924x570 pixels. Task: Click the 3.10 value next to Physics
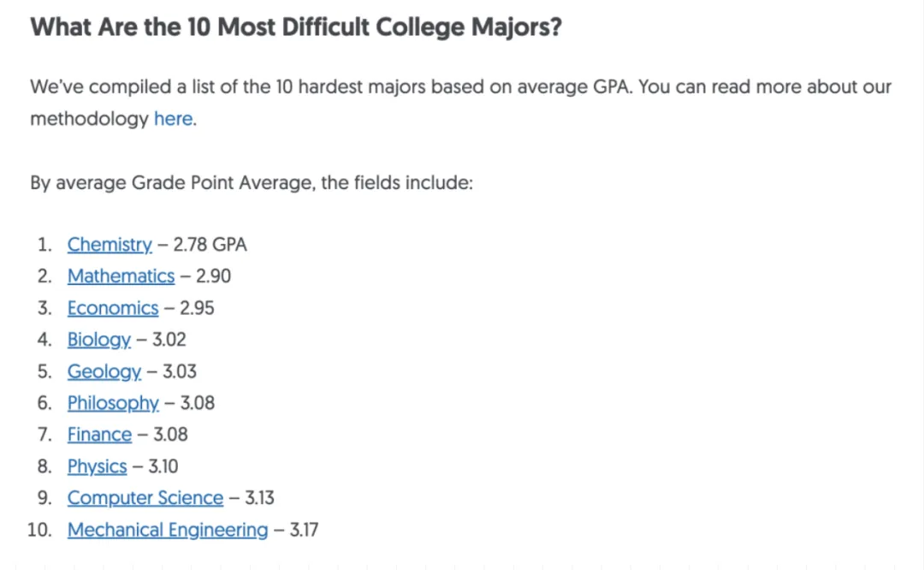[163, 466]
